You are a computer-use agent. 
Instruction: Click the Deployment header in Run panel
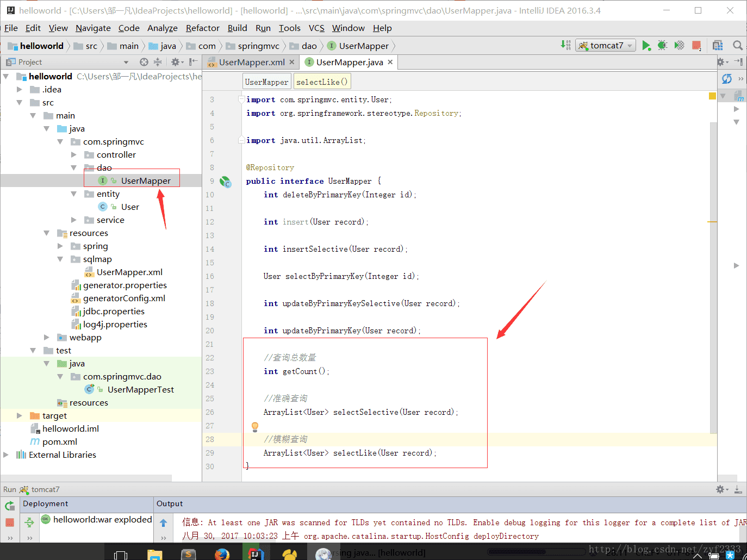coord(46,503)
